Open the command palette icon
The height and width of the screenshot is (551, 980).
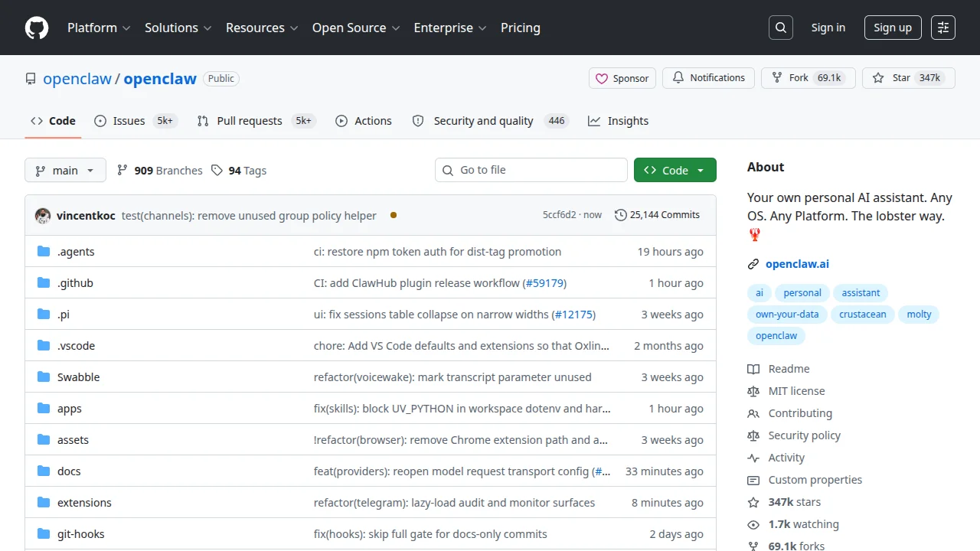[x=942, y=28]
